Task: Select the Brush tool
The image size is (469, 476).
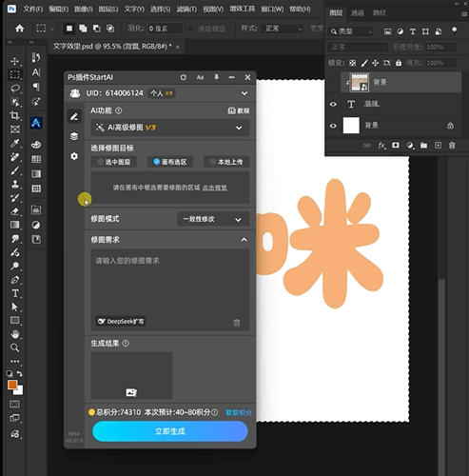Action: click(15, 170)
